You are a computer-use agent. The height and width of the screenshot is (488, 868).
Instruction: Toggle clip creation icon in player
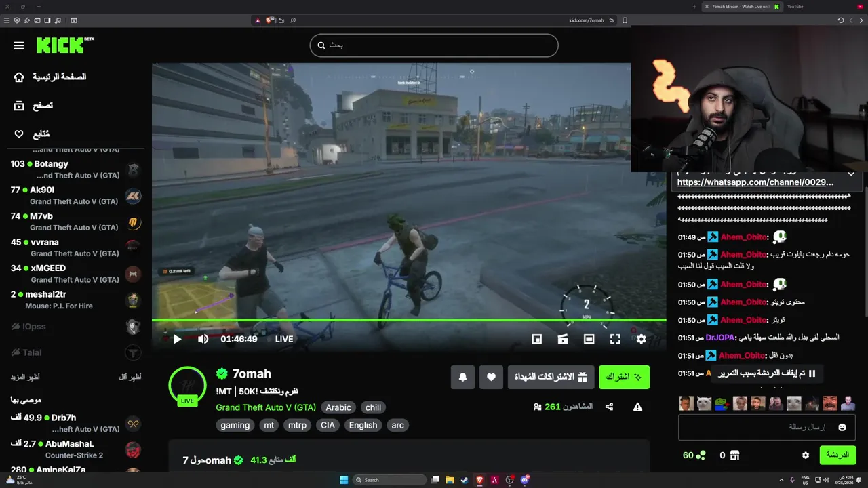563,339
